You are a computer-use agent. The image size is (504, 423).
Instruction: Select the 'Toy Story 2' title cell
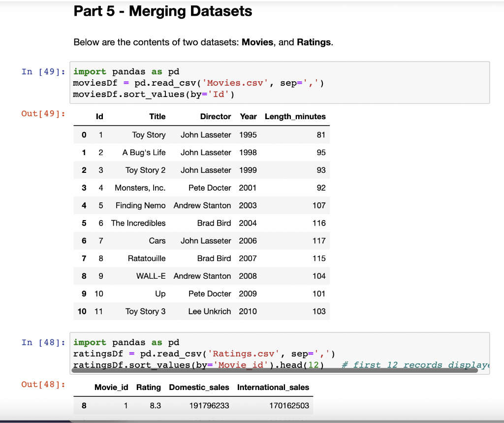(146, 170)
